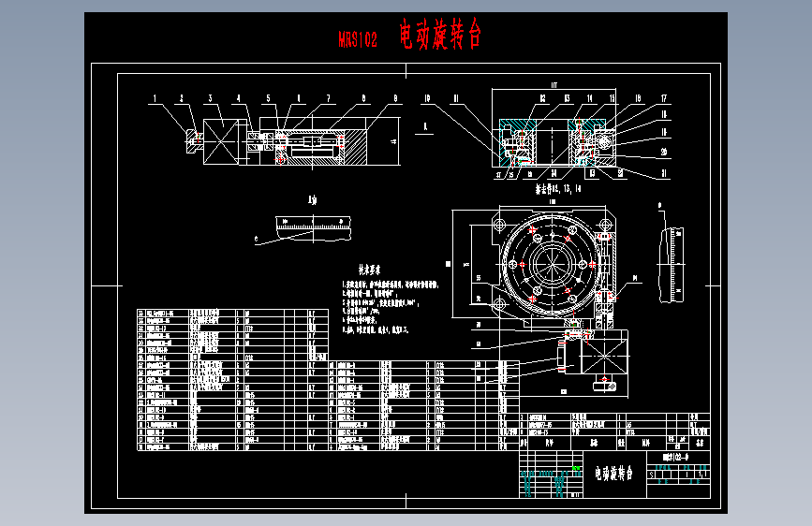Select the vertical vernier scale detail on the right

click(x=672, y=265)
